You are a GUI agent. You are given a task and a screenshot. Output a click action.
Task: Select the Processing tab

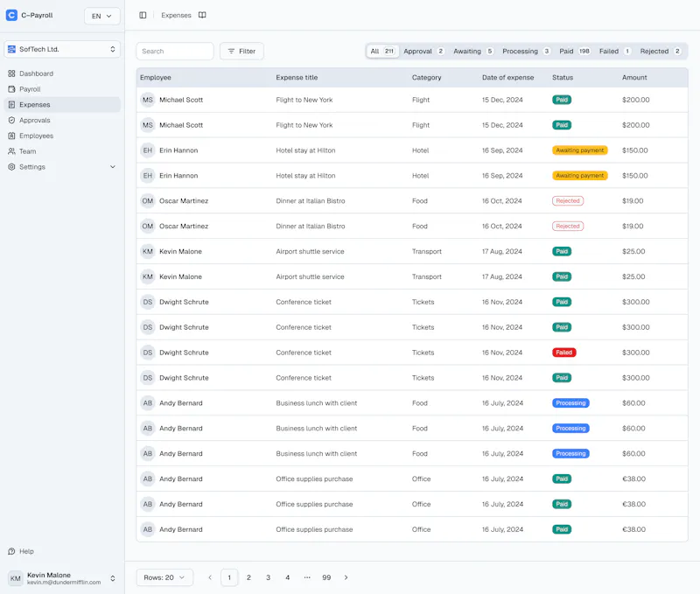coord(526,52)
